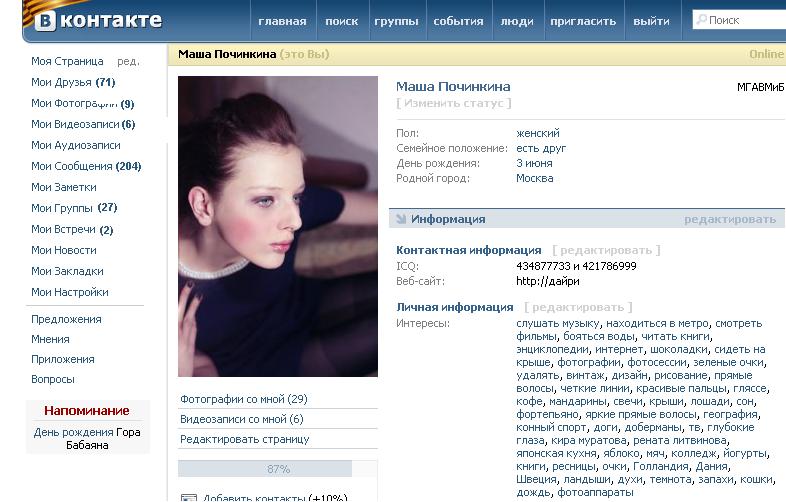Viewport: 786px width, 502px height.
Task: Open Мои Друзья (71) list
Action: click(x=73, y=82)
